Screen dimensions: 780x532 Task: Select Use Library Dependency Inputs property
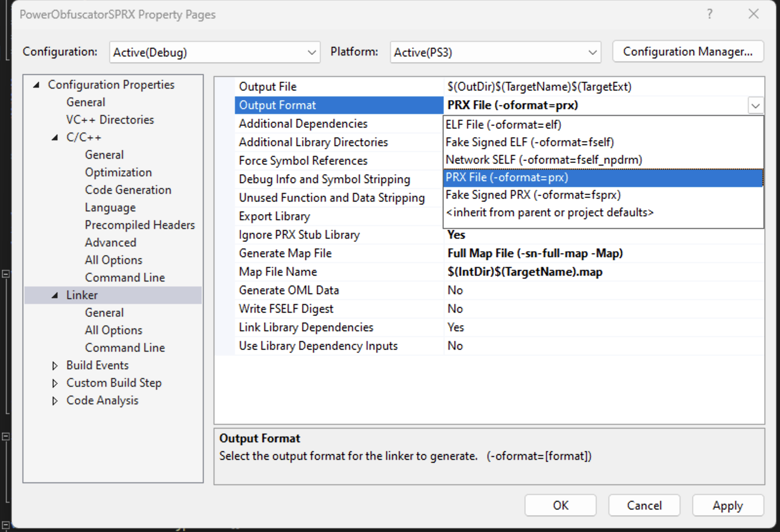[x=318, y=346]
